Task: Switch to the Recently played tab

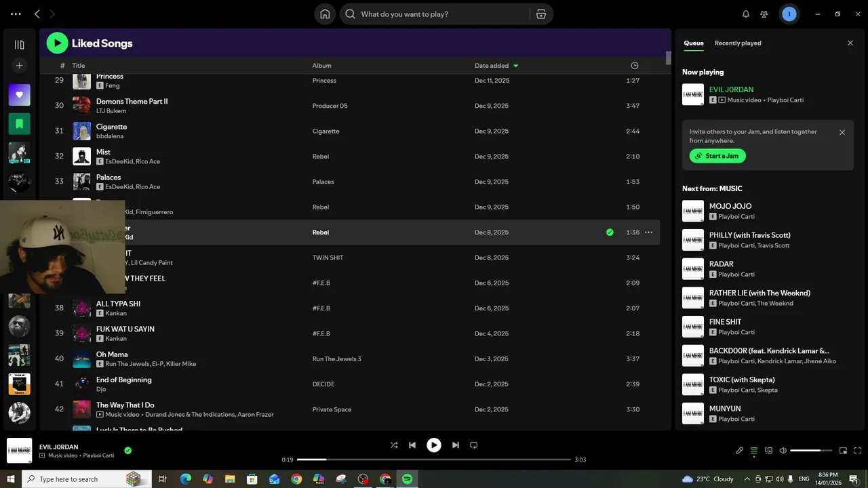Action: point(738,43)
